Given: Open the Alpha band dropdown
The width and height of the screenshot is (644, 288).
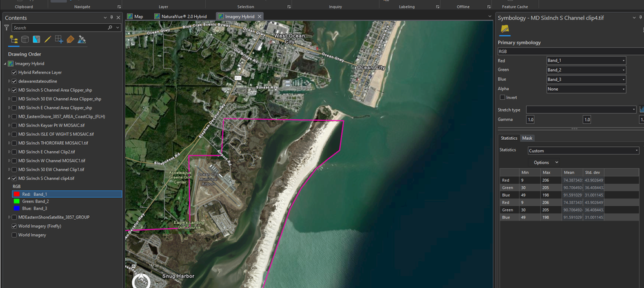Looking at the screenshot, I should pyautogui.click(x=586, y=89).
